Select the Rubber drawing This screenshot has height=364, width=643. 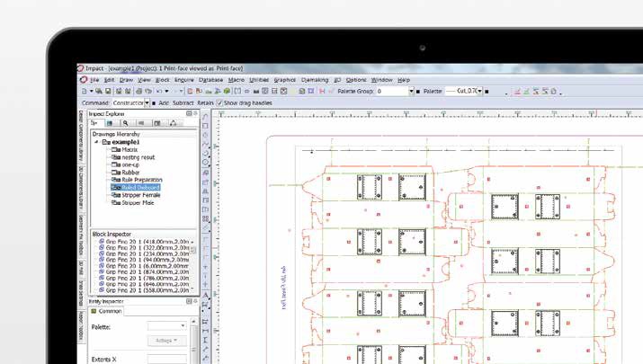tap(130, 173)
